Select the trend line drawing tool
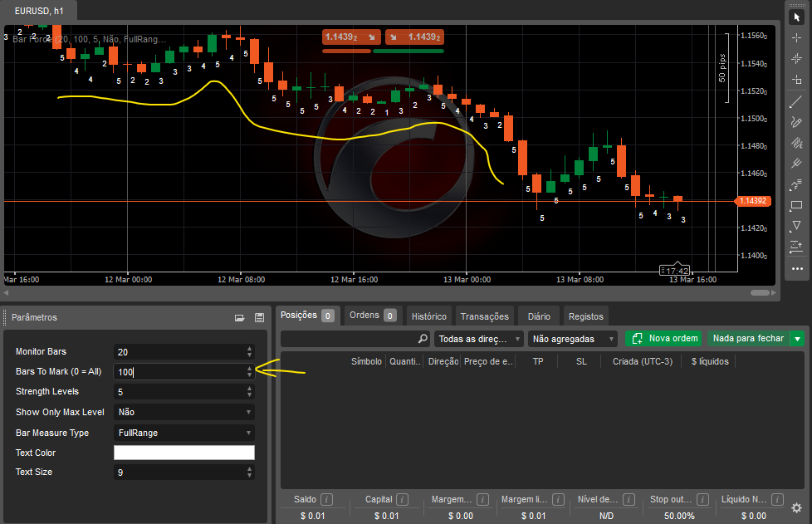 (797, 101)
